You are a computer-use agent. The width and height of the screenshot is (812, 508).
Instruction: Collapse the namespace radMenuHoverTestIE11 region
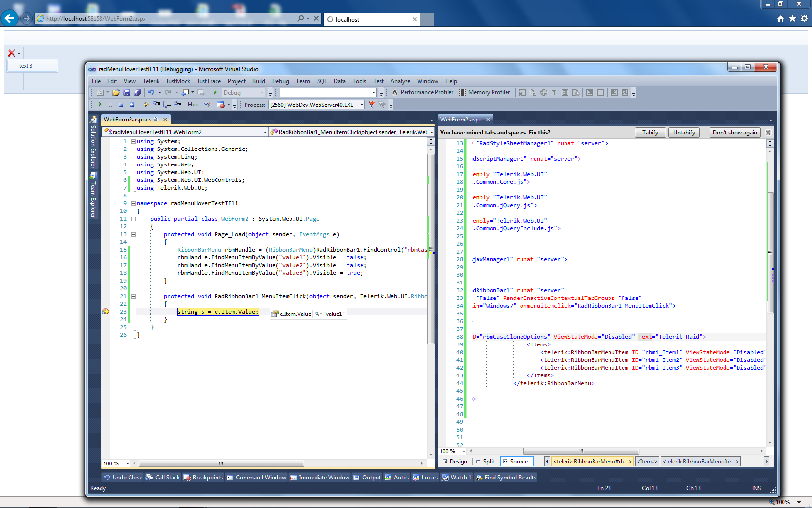point(133,203)
